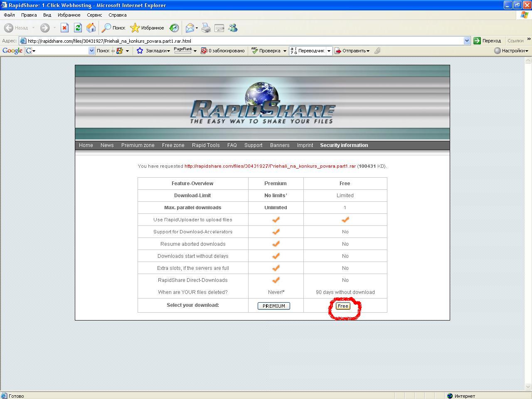Click the Print icon in toolbar
Viewport: 532px width, 399px height.
point(206,28)
